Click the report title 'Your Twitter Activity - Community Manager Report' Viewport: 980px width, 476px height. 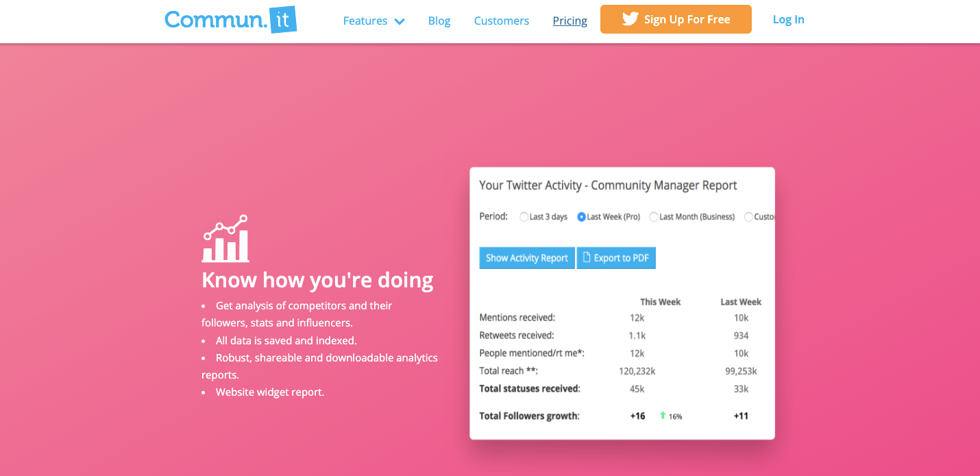pyautogui.click(x=608, y=185)
